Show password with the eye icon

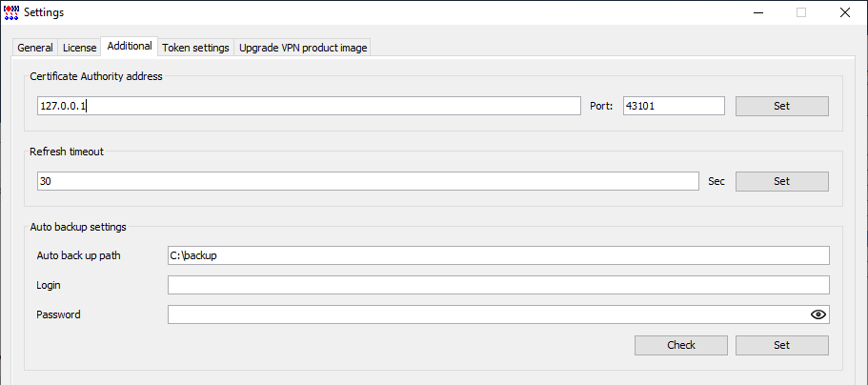[x=818, y=314]
